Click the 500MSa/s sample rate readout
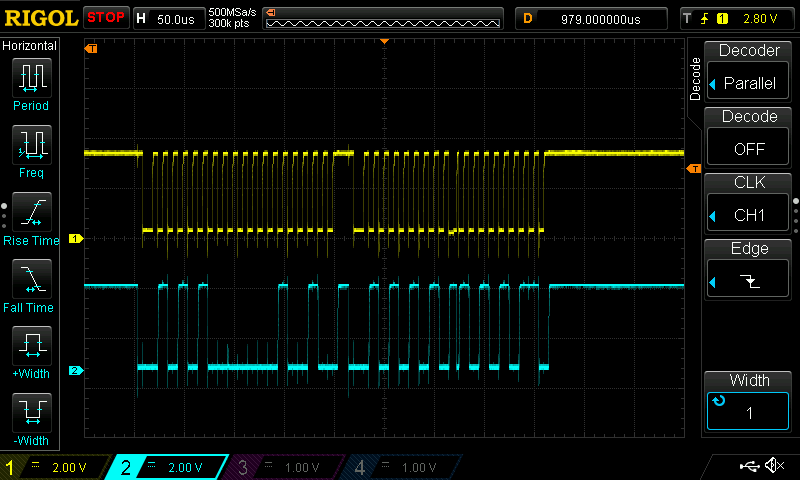Viewport: 800px width, 480px height. 233,12
